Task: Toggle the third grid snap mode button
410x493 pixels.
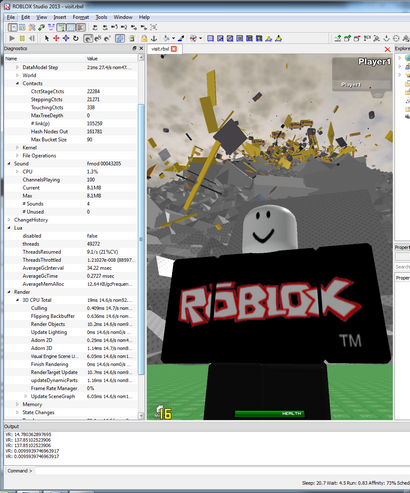Action: (x=107, y=39)
